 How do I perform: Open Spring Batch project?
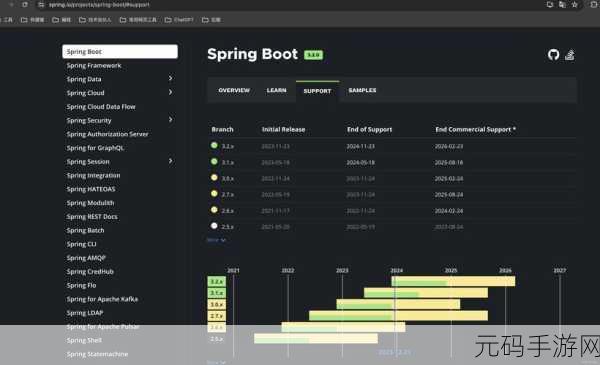[85, 231]
